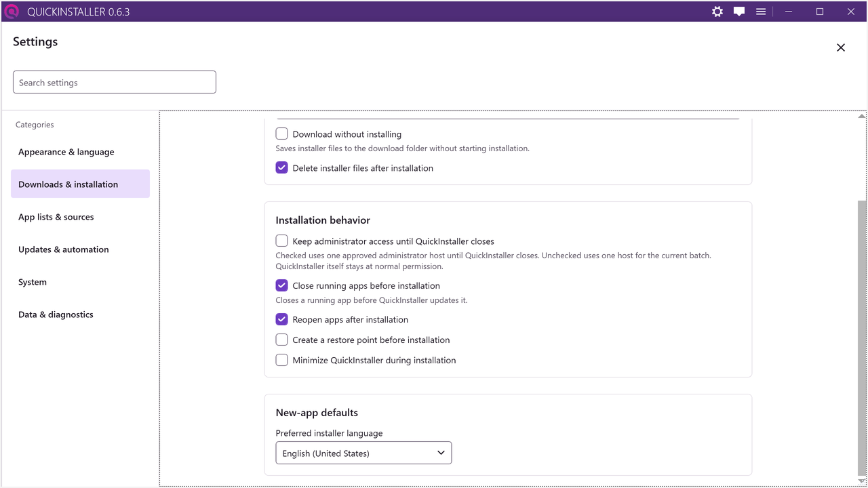Close the Settings page with the X
The height and width of the screenshot is (488, 868).
pyautogui.click(x=841, y=47)
